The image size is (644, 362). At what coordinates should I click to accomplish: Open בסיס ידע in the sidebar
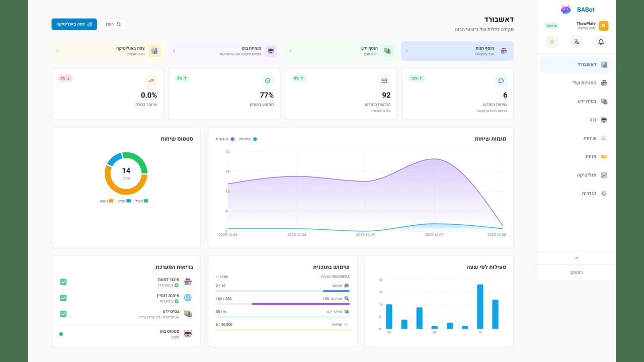click(577, 101)
